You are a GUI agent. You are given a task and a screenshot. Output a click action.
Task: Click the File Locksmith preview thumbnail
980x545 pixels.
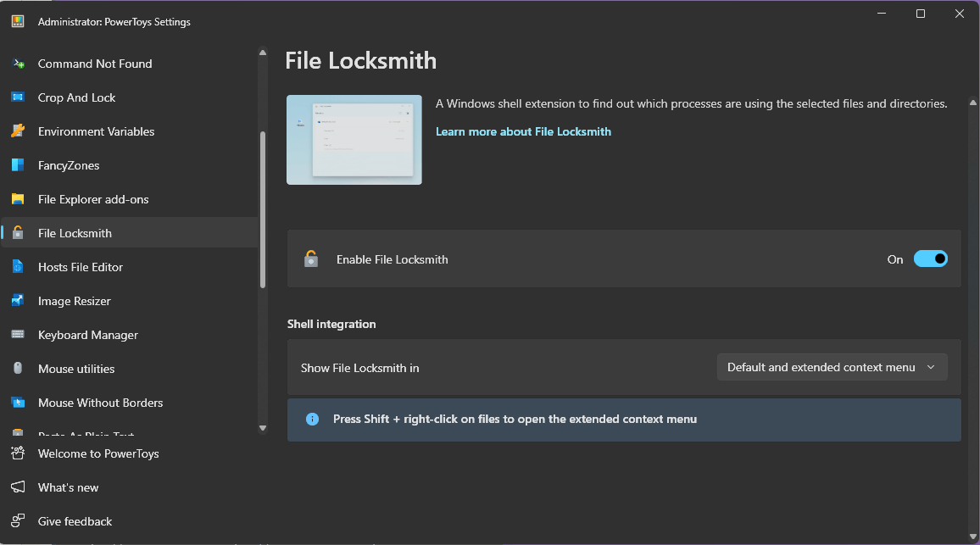(x=354, y=140)
